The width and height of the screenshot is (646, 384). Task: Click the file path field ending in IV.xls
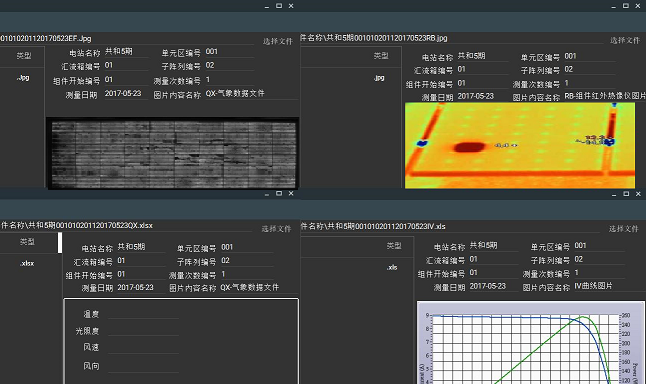tap(453, 226)
